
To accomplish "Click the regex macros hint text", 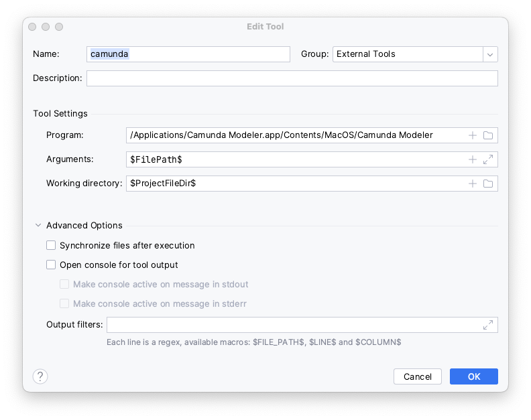I will (254, 342).
